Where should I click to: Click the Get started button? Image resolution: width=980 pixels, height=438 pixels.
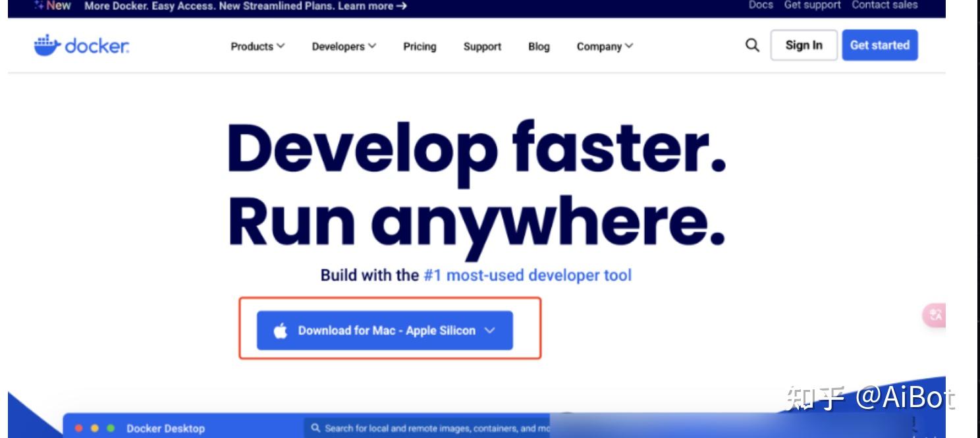[x=880, y=45]
